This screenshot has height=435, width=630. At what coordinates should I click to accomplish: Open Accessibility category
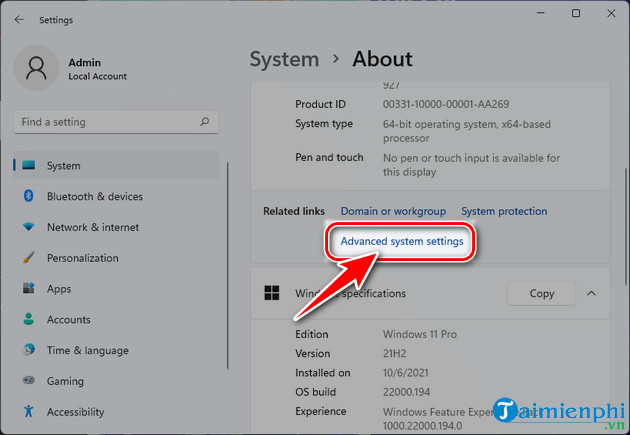[116, 411]
